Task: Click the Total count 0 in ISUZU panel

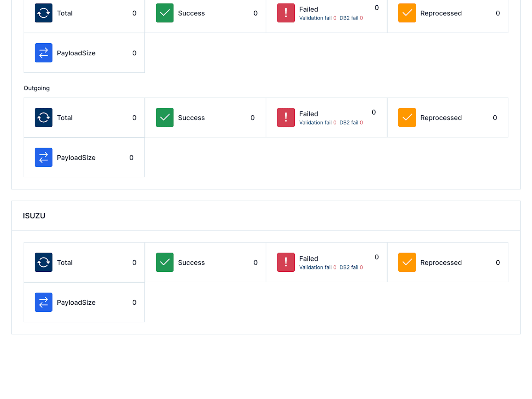Action: tap(134, 262)
